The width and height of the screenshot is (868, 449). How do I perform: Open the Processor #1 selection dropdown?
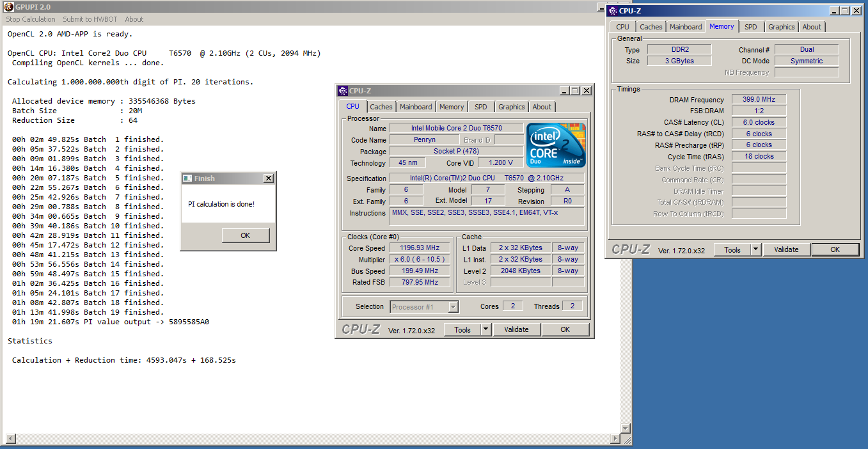pos(425,307)
